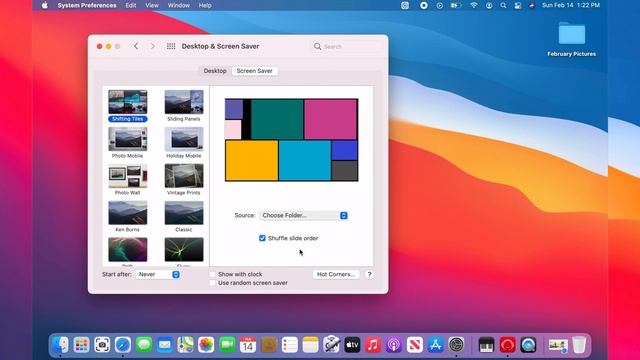Launch FaceTime from the Dock
Screen dimensions: 640x360
point(227,345)
